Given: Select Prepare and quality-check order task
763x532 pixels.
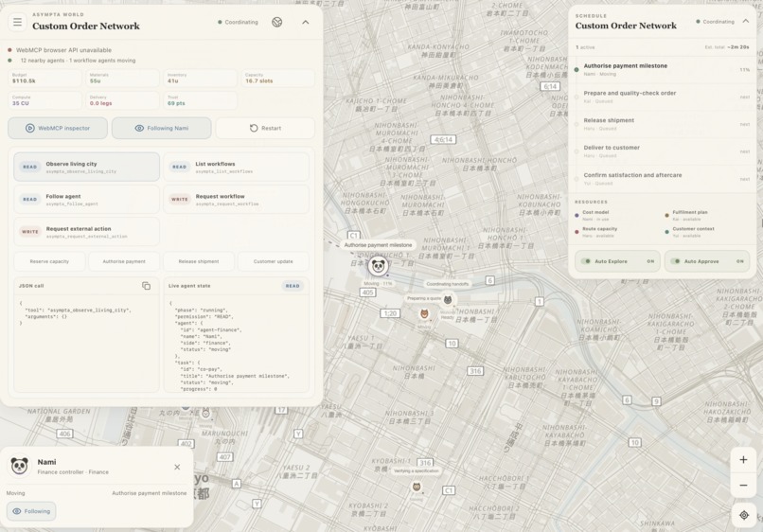Looking at the screenshot, I should pos(663,97).
